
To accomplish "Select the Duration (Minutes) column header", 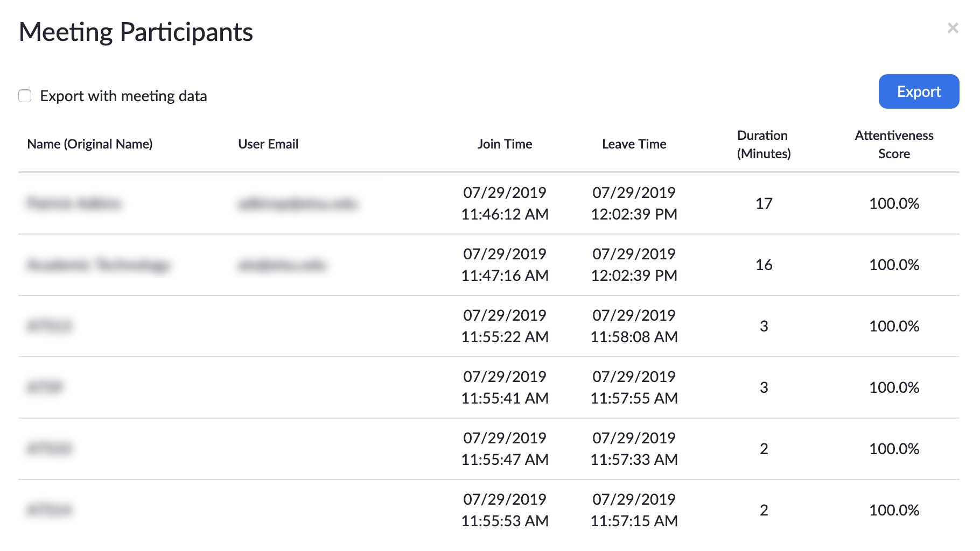I will pos(763,144).
